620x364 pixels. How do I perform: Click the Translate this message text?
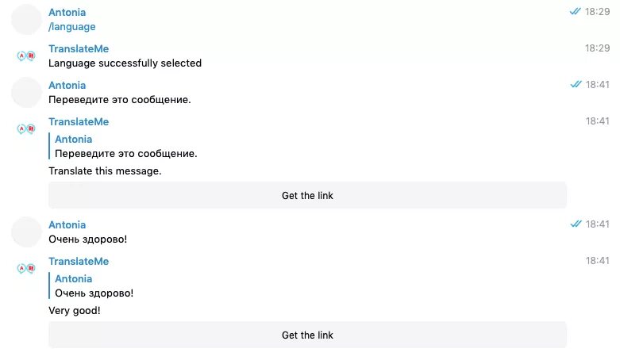click(105, 171)
